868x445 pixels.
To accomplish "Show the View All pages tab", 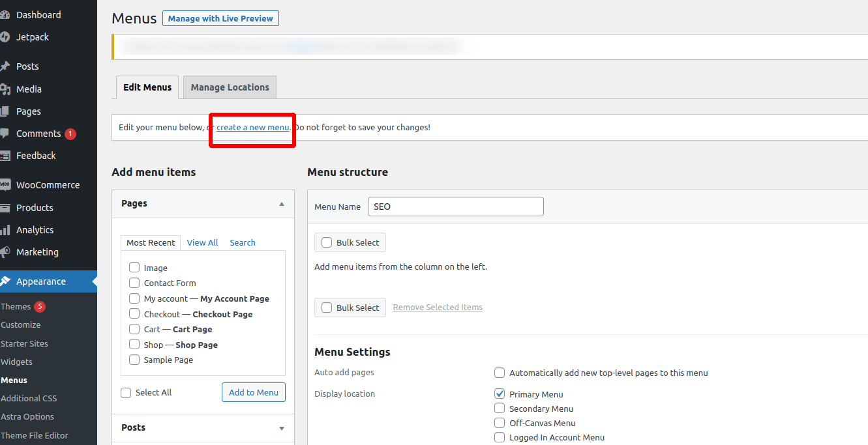I will (x=202, y=242).
